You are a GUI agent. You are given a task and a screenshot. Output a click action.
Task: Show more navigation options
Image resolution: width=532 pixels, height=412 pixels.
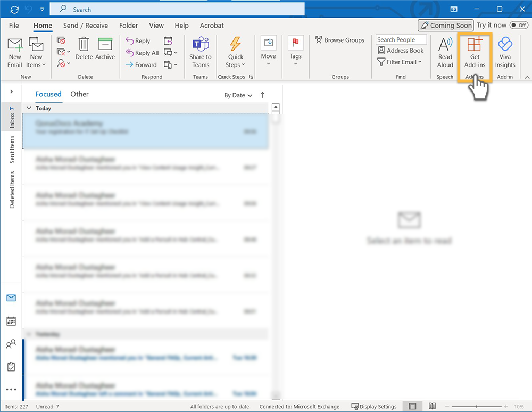pos(11,389)
